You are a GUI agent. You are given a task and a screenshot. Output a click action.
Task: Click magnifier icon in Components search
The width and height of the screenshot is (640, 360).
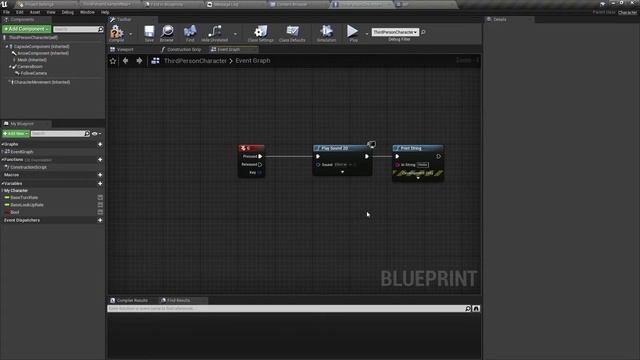[x=101, y=29]
